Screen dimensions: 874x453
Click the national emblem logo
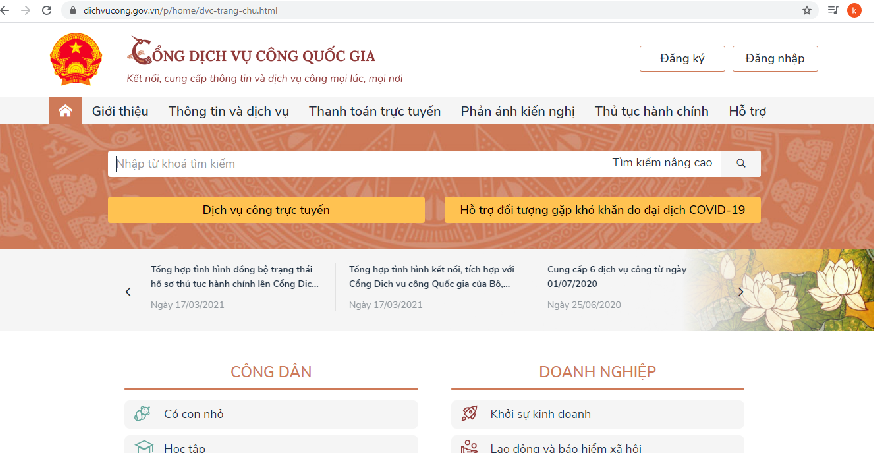coord(76,59)
